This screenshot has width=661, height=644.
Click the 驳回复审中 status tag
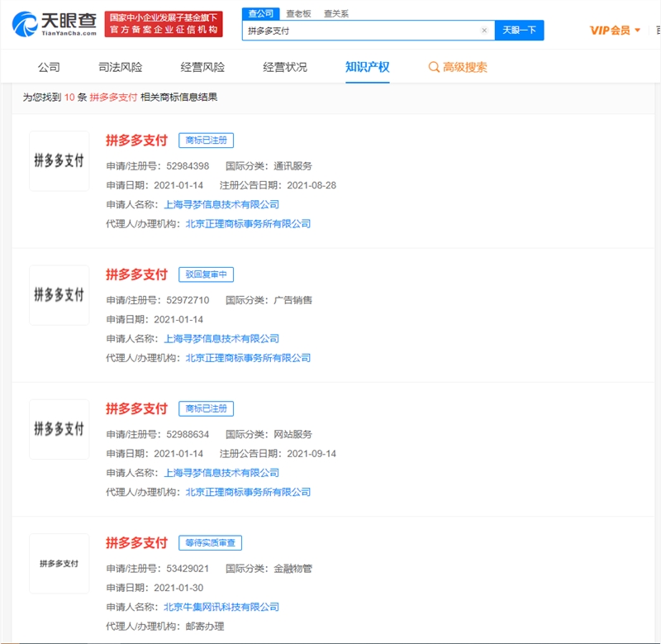pyautogui.click(x=206, y=274)
